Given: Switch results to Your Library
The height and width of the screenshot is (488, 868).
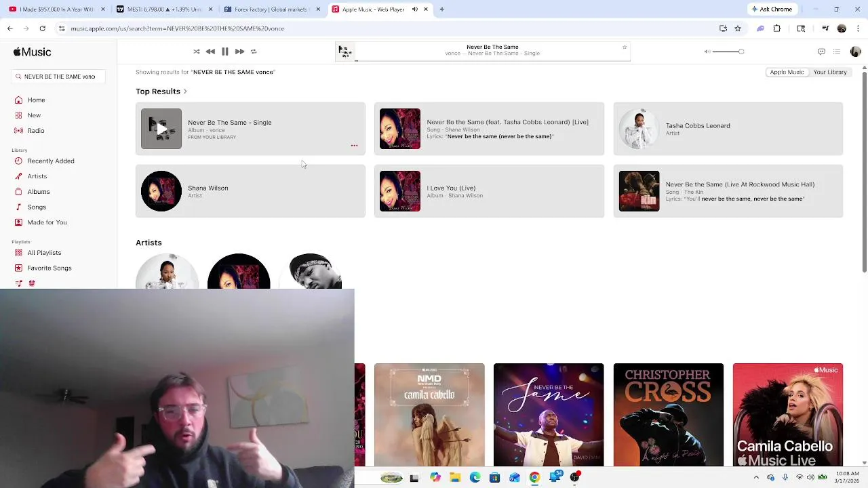Looking at the screenshot, I should click(830, 72).
